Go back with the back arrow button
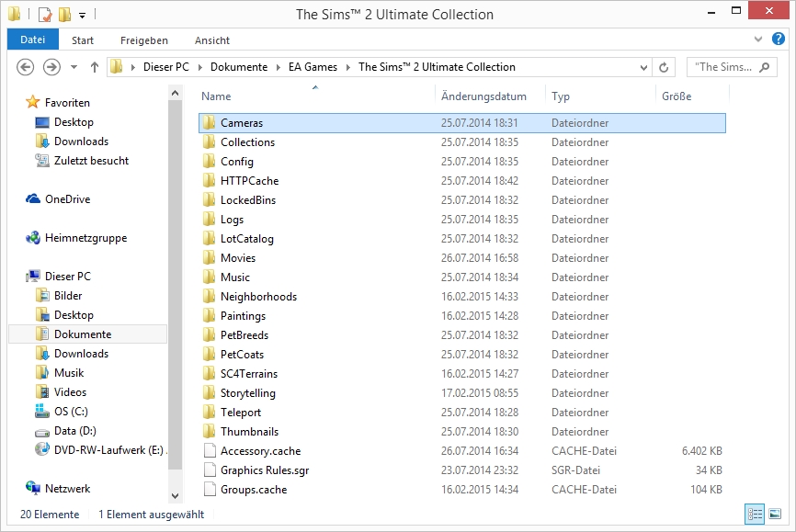 (26, 67)
